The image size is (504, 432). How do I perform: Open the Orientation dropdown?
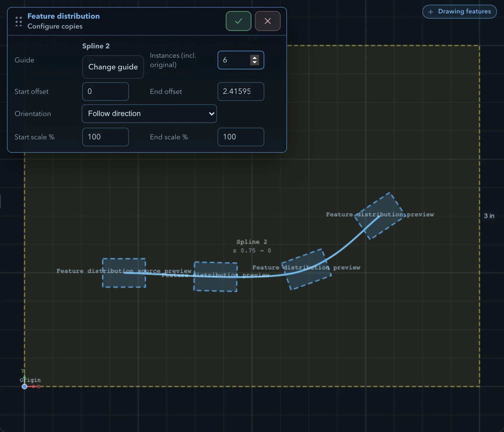pos(149,114)
